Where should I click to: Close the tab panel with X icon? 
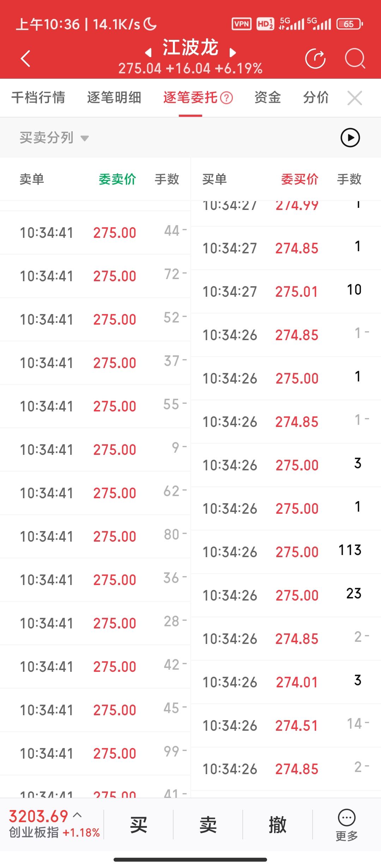[x=355, y=98]
